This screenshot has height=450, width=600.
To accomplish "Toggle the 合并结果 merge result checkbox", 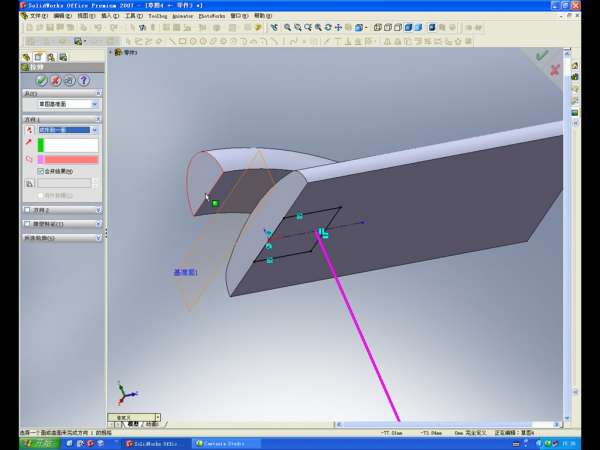I will point(41,171).
